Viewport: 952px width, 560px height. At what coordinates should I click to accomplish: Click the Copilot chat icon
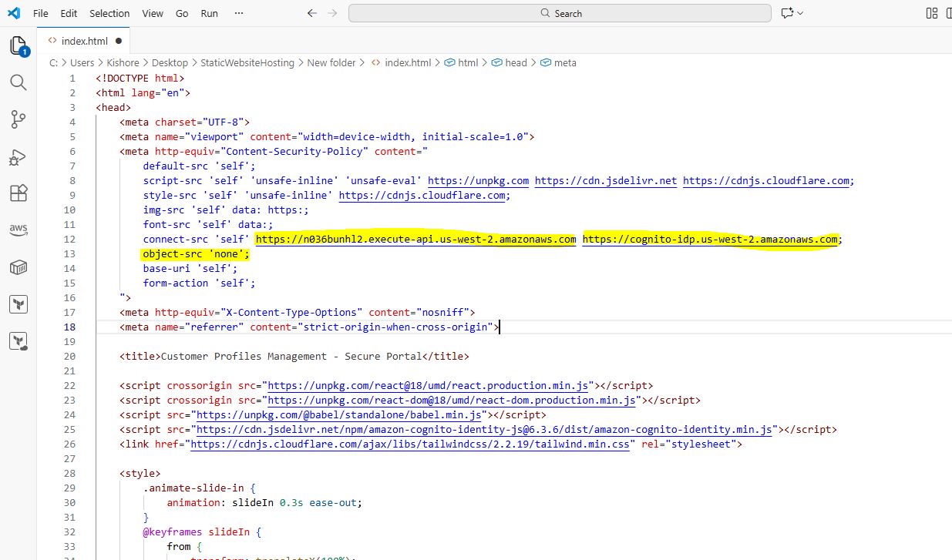[787, 13]
